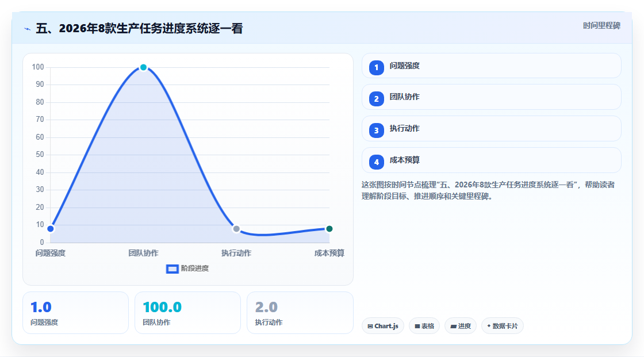The width and height of the screenshot is (644, 357).
Task: Toggle the 阶段进度 legend swatch
Action: [172, 269]
